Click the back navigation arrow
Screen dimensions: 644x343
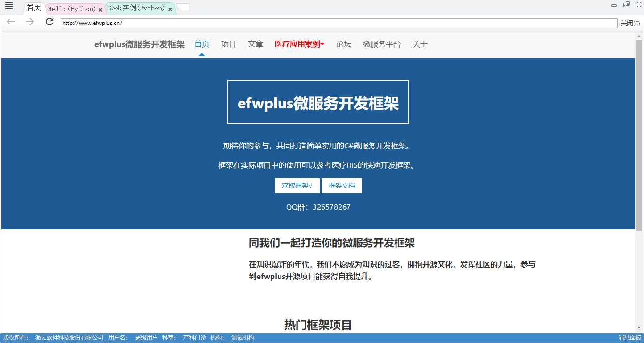(10, 22)
